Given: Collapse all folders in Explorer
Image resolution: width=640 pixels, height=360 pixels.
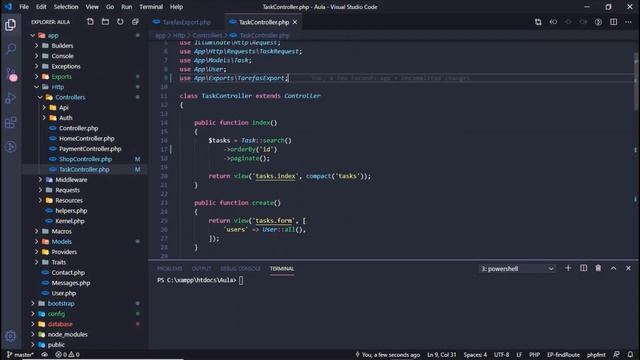Looking at the screenshot, I should 135,22.
